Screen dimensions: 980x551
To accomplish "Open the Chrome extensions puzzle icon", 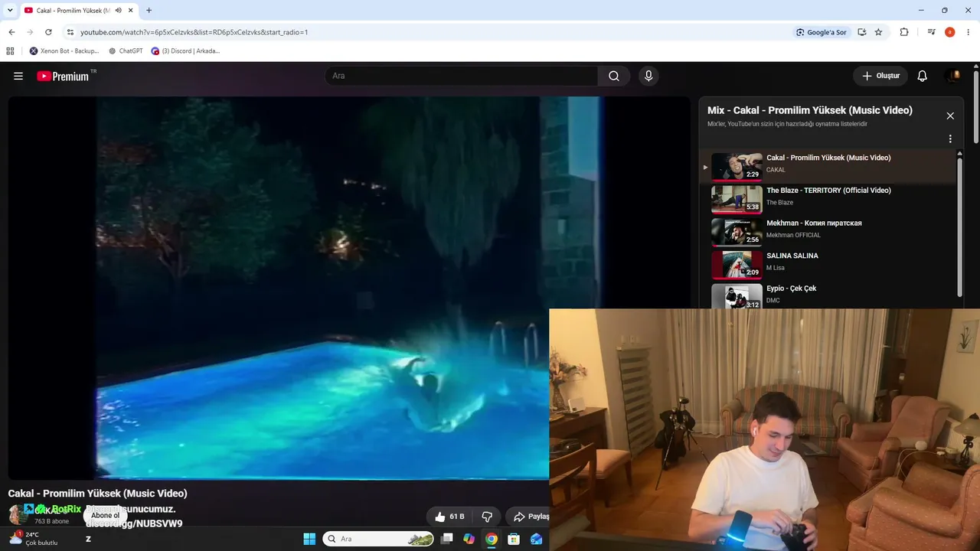I will click(904, 32).
